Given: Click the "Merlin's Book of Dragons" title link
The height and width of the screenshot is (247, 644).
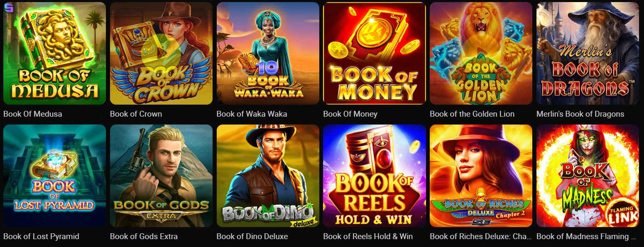Looking at the screenshot, I should [580, 114].
